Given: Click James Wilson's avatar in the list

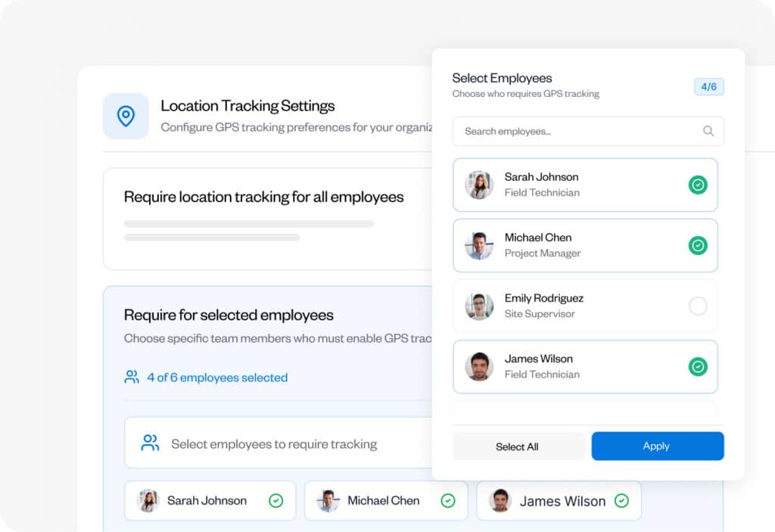Looking at the screenshot, I should point(479,366).
